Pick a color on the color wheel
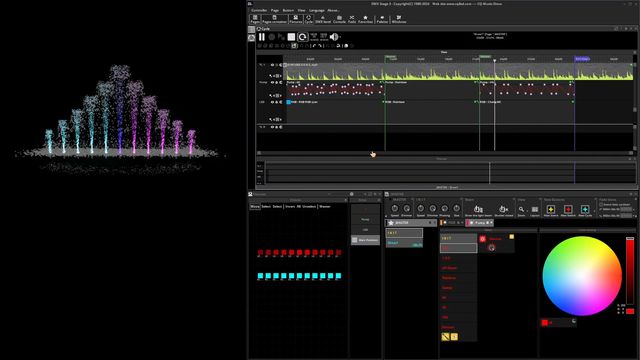The height and width of the screenshot is (360, 640). point(582,276)
